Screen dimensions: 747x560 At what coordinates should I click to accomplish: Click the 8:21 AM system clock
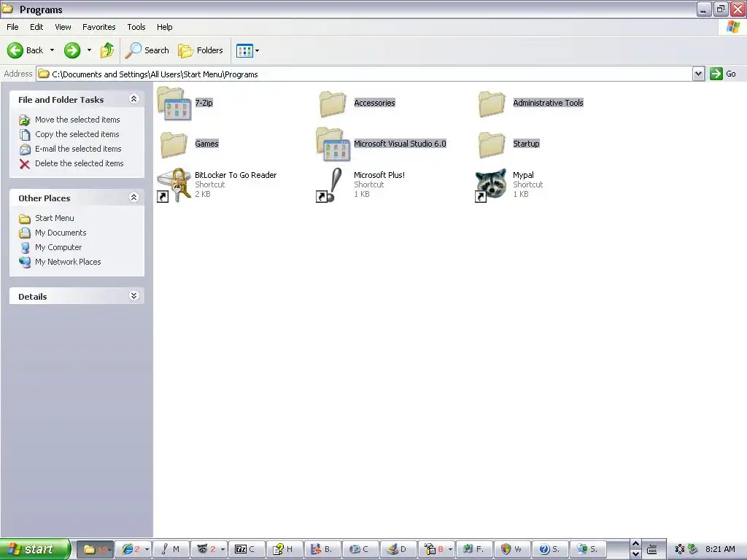[x=720, y=549]
